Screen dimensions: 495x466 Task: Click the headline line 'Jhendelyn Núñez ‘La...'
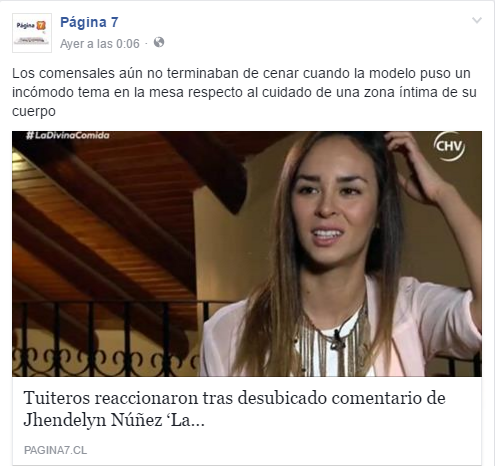coord(114,420)
